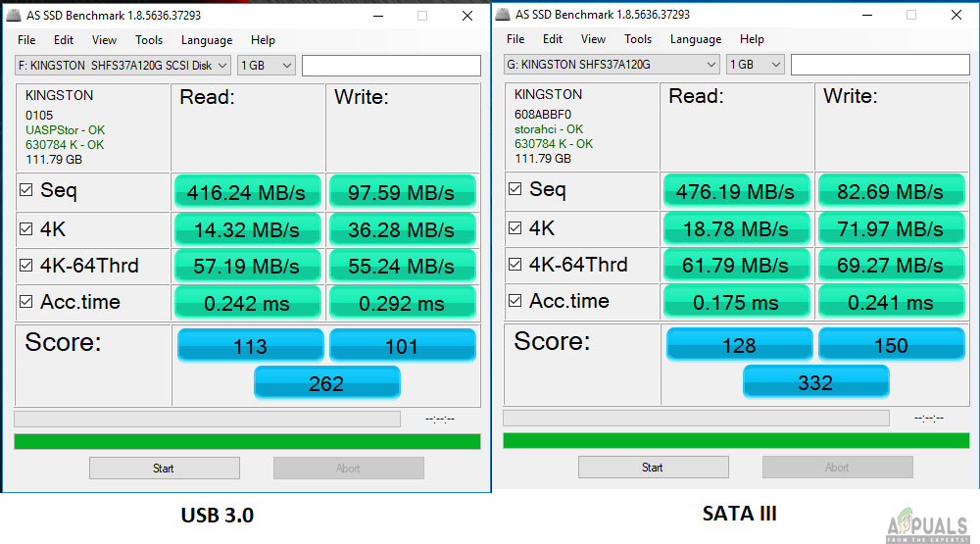Click the 69.27 MB/s 4K-64Thrd write result
This screenshot has height=544, width=980.
pyautogui.click(x=891, y=265)
